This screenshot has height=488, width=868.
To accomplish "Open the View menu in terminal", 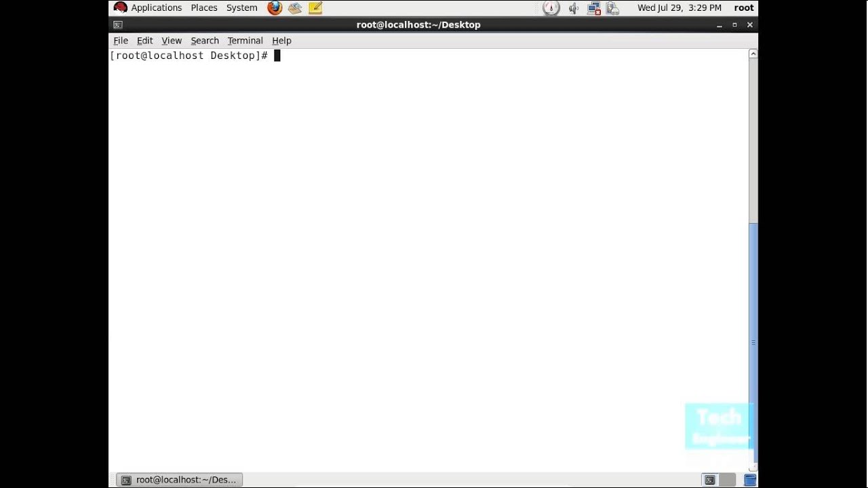I will [x=172, y=41].
